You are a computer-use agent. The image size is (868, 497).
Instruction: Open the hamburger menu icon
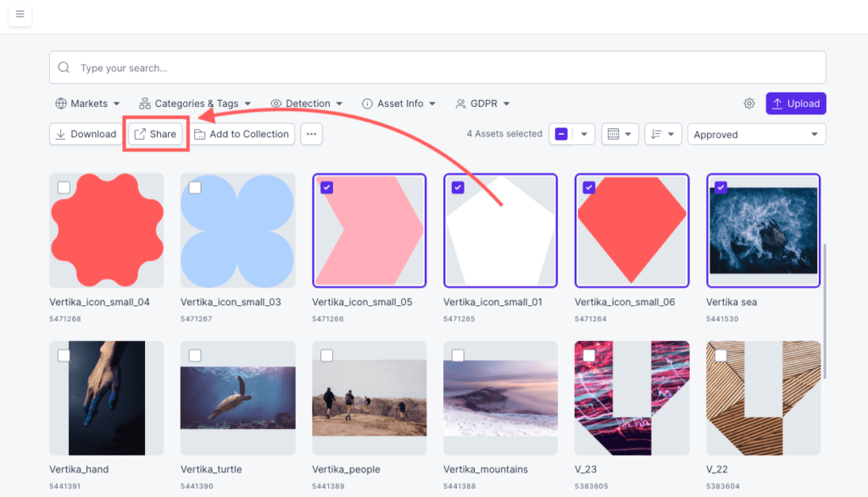[x=20, y=14]
